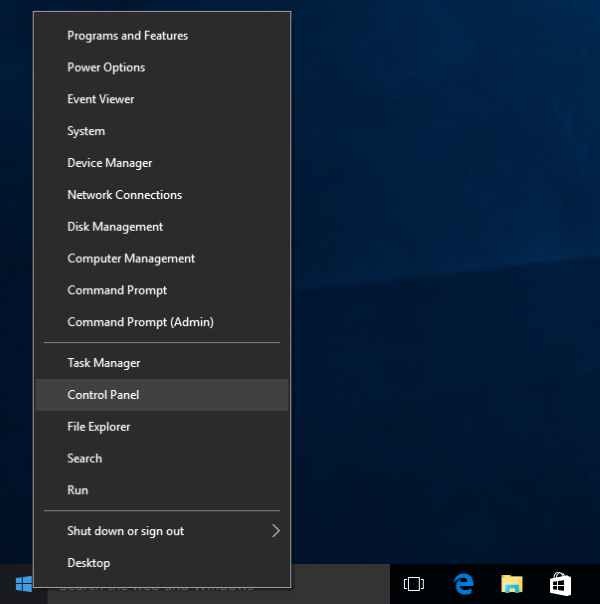The height and width of the screenshot is (604, 600).
Task: Open Command Prompt (Admin)
Action: 140,322
